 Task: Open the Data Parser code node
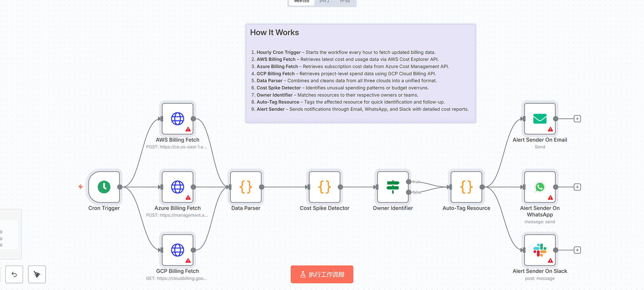tap(246, 187)
